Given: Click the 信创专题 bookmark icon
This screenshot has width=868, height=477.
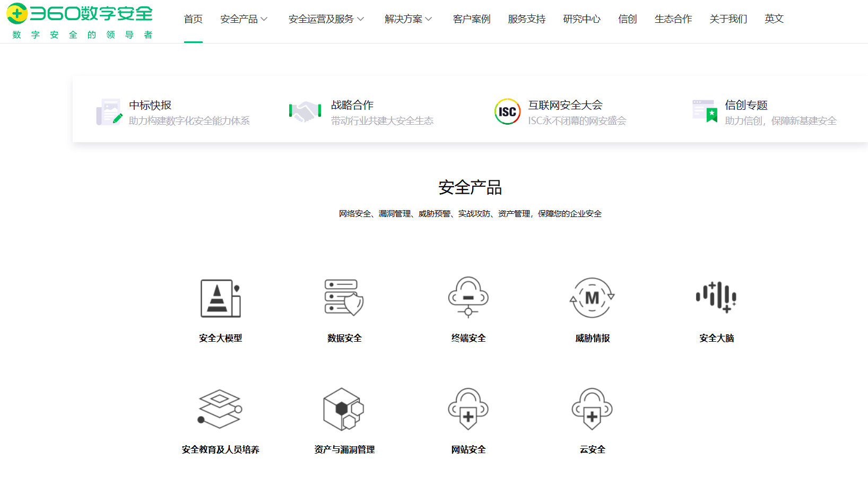Looking at the screenshot, I should [705, 111].
